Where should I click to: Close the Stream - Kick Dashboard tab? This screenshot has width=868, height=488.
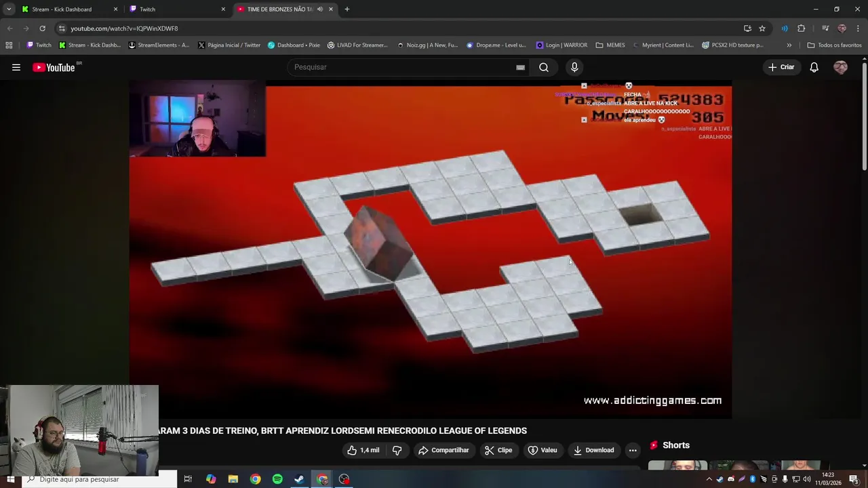pyautogui.click(x=115, y=9)
